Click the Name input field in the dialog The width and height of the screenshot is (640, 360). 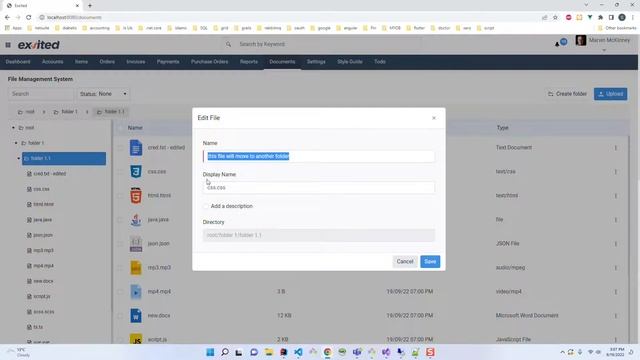click(319, 156)
